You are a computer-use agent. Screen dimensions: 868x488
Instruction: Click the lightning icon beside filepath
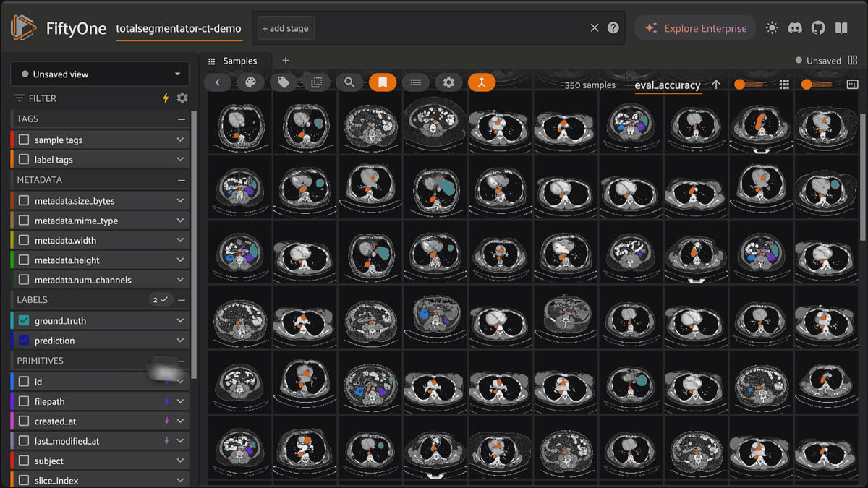click(166, 401)
